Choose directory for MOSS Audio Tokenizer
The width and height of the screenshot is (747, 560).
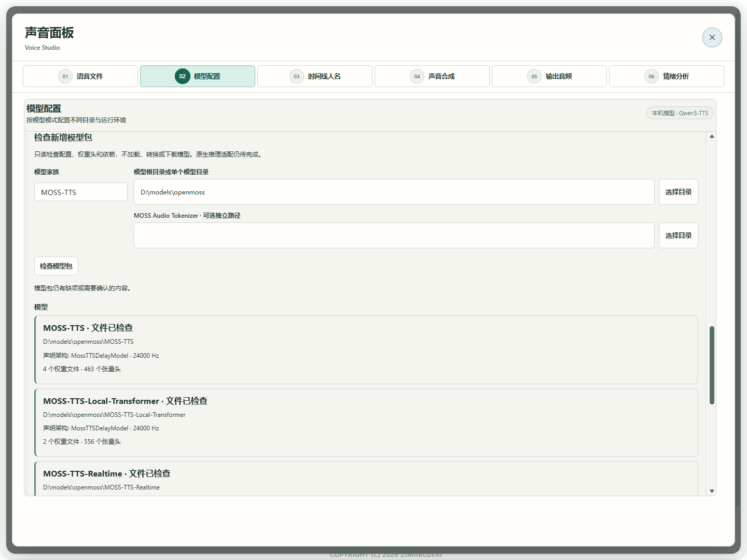point(679,235)
